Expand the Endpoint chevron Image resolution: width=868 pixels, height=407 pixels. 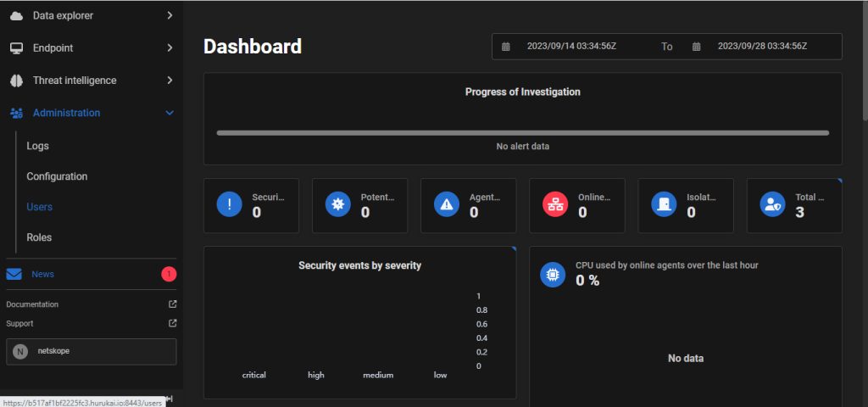click(x=170, y=48)
